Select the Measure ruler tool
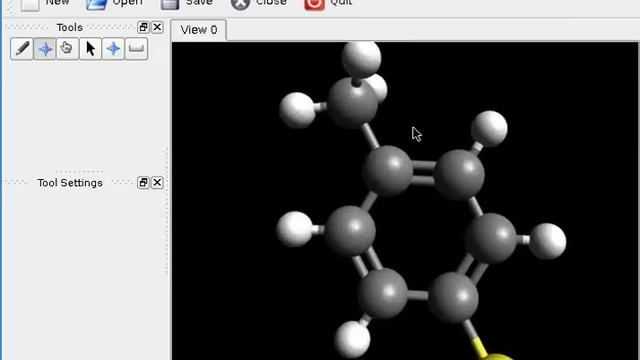This screenshot has height=360, width=640. (136, 49)
